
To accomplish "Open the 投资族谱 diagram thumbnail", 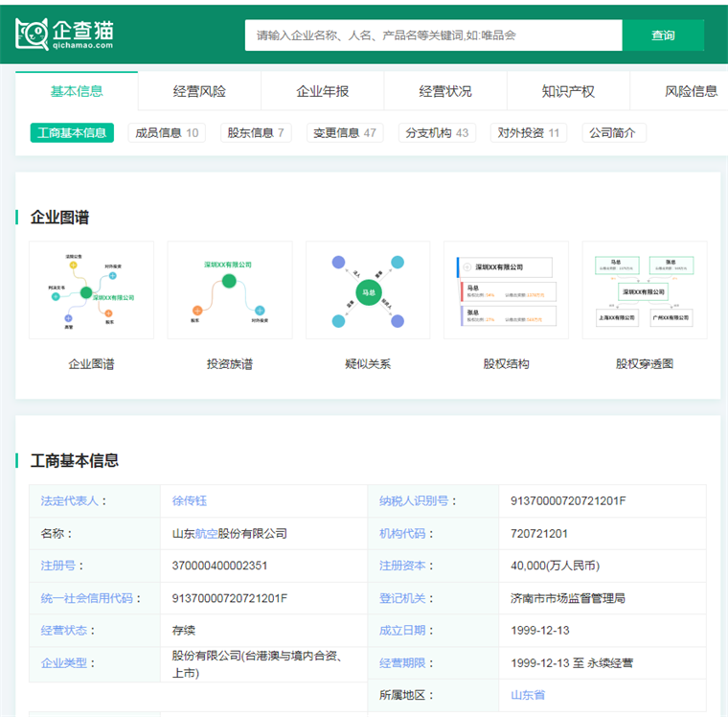I will click(229, 289).
